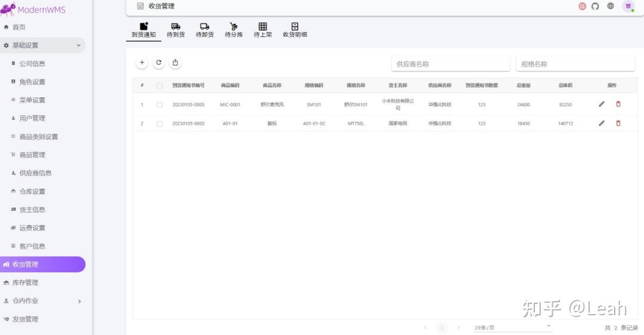This screenshot has height=335, width=644.
Task: Click the 规格名称 search field
Action: 575,64
